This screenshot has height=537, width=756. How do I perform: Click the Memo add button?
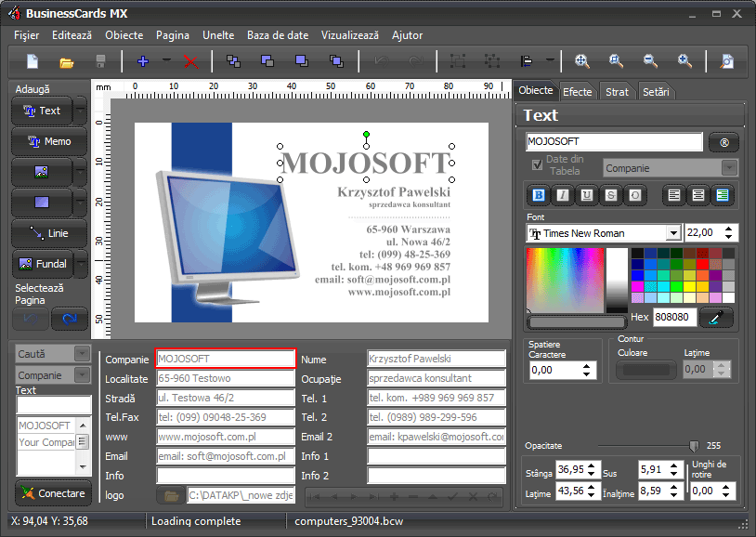coord(49,141)
